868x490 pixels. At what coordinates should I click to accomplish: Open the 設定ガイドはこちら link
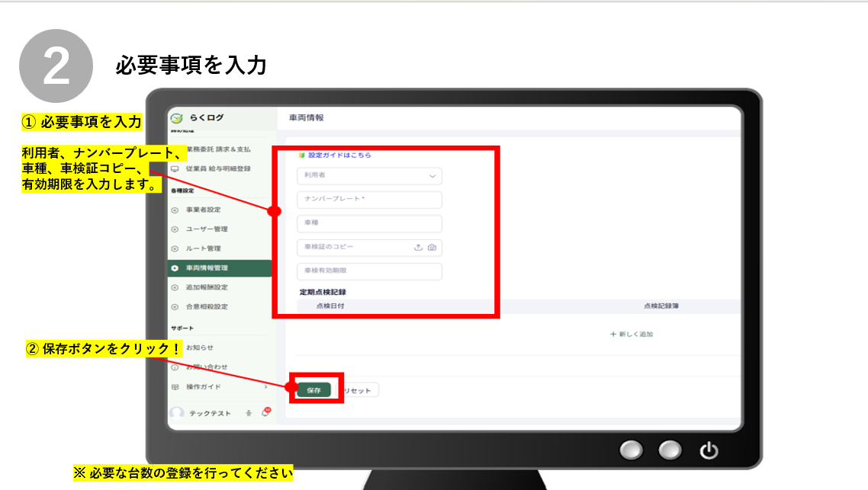coord(339,155)
